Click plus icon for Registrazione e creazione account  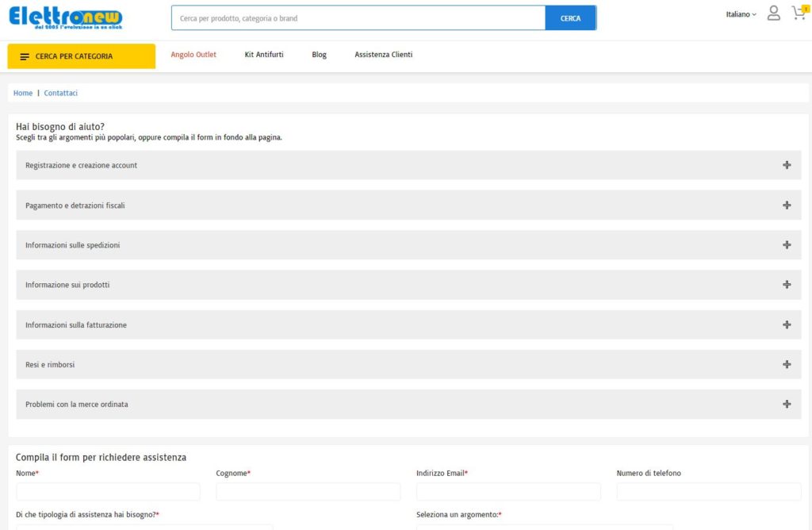click(786, 165)
